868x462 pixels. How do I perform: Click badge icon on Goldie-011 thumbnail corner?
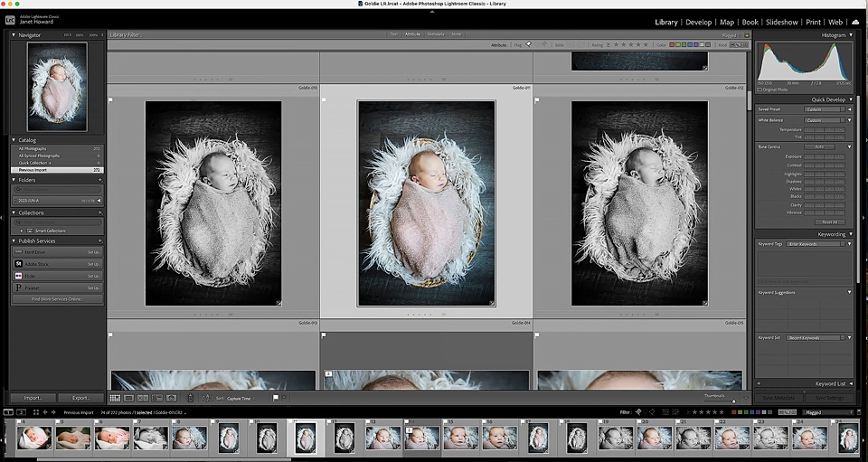(x=492, y=303)
